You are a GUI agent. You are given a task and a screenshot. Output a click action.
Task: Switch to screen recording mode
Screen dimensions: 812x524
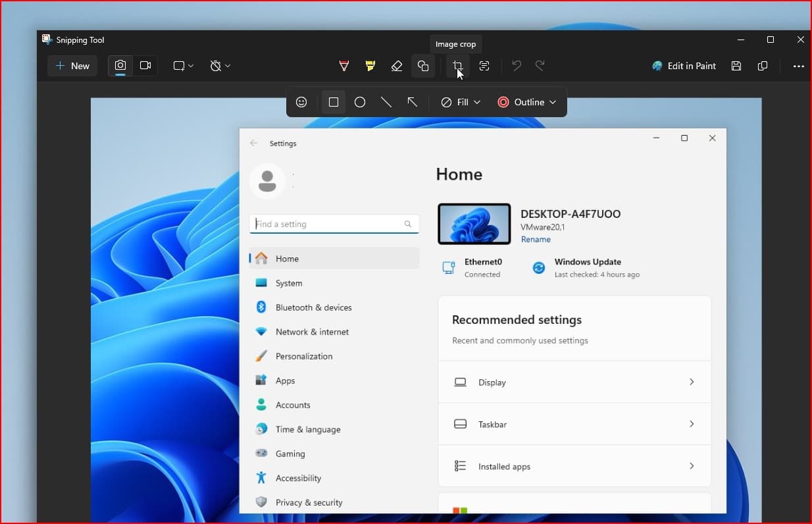coord(145,66)
